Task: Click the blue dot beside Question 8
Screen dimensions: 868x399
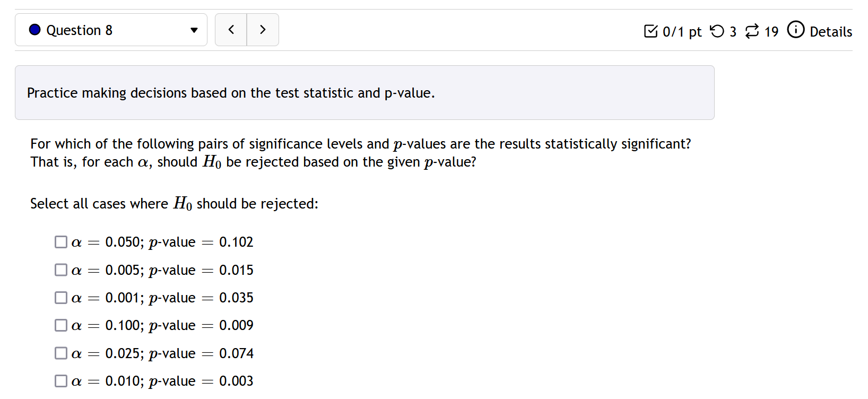Action: pyautogui.click(x=35, y=30)
